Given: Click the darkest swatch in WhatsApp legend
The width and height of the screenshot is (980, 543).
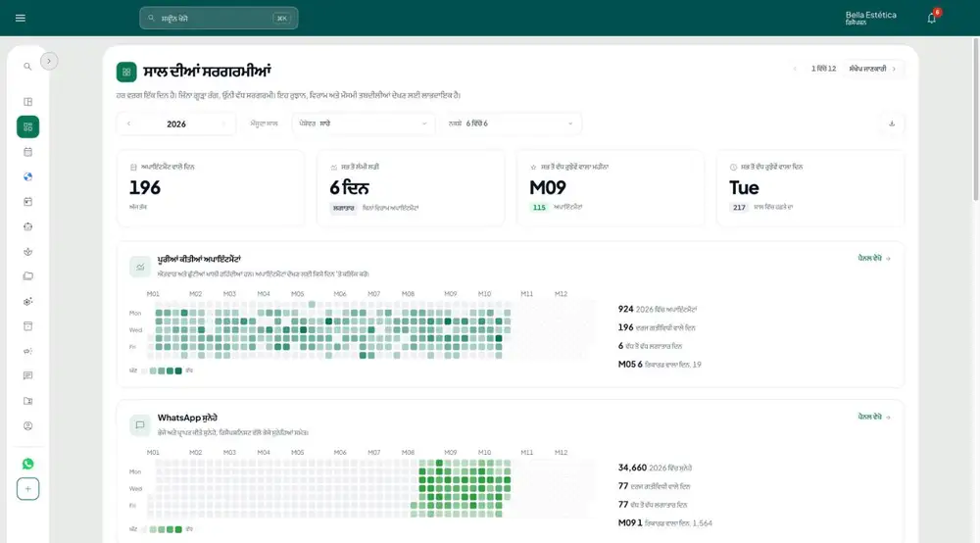Looking at the screenshot, I should point(178,529).
